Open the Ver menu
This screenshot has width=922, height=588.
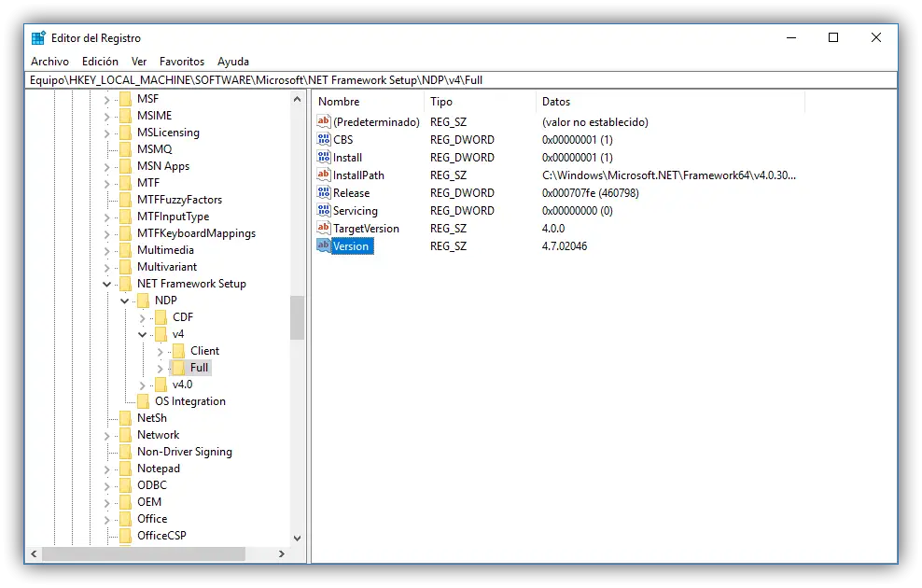[139, 62]
